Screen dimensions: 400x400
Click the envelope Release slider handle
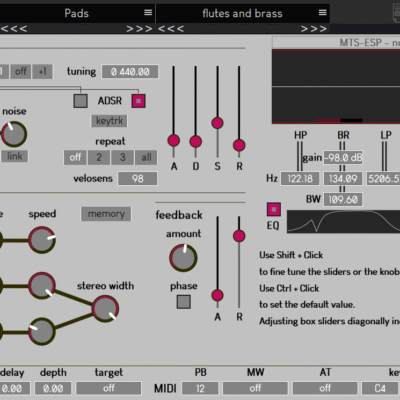239,145
